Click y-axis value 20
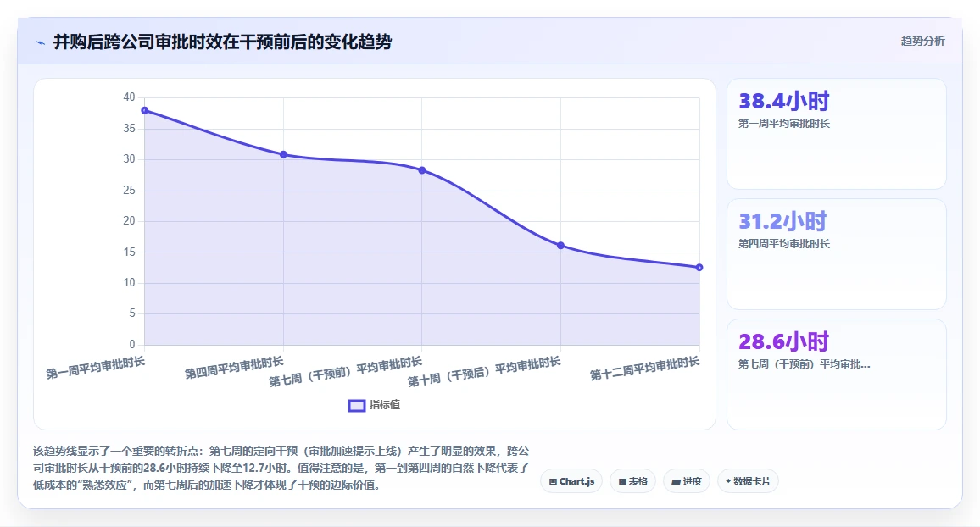Image resolution: width=980 pixels, height=527 pixels. click(129, 220)
